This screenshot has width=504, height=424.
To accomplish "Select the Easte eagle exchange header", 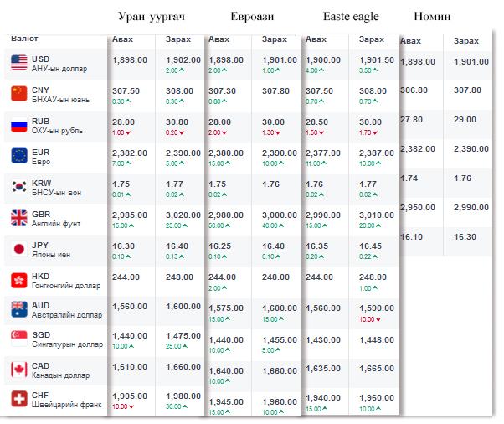I will click(350, 17).
